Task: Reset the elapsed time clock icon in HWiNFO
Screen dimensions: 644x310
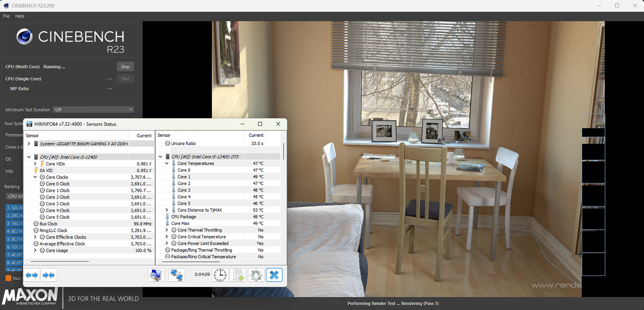Action: coord(220,275)
